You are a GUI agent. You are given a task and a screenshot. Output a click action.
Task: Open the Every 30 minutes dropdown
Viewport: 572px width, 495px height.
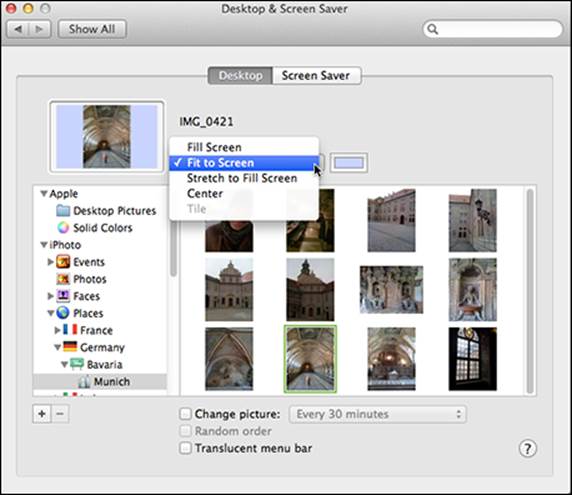(x=378, y=414)
